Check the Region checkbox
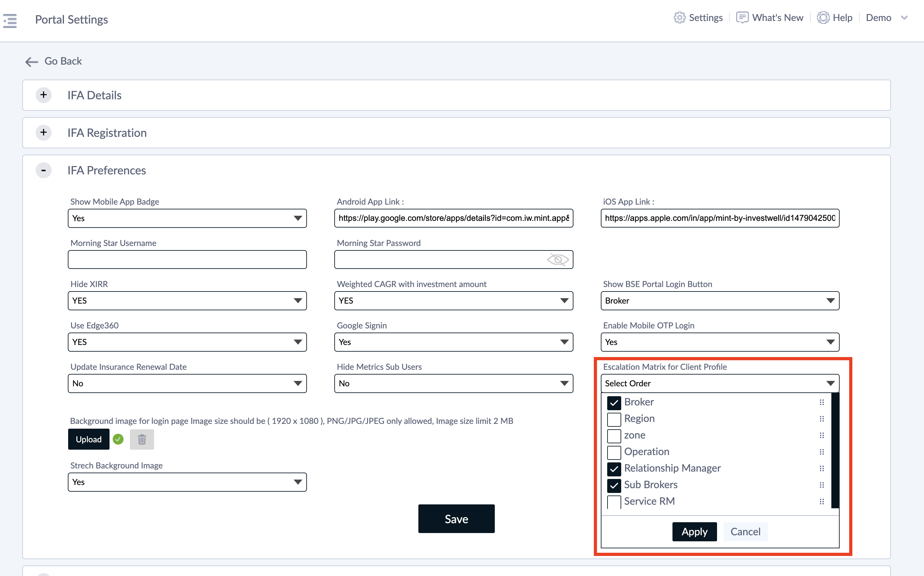 [614, 419]
